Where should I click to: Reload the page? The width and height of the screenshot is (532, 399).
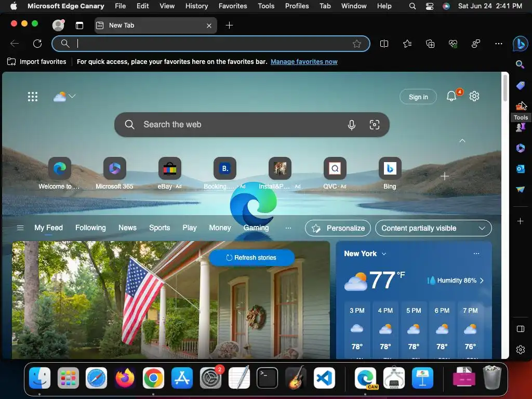coord(37,44)
